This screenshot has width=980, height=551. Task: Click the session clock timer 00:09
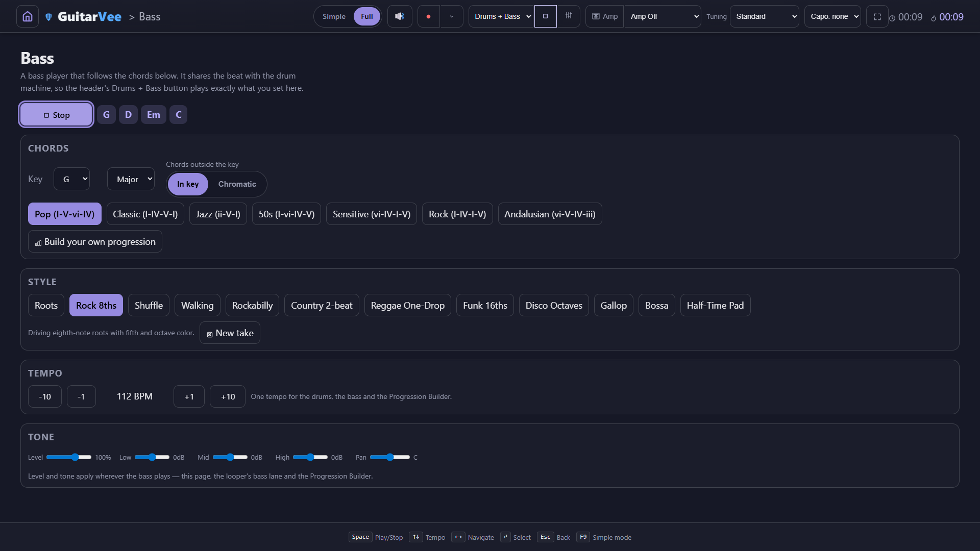[906, 17]
